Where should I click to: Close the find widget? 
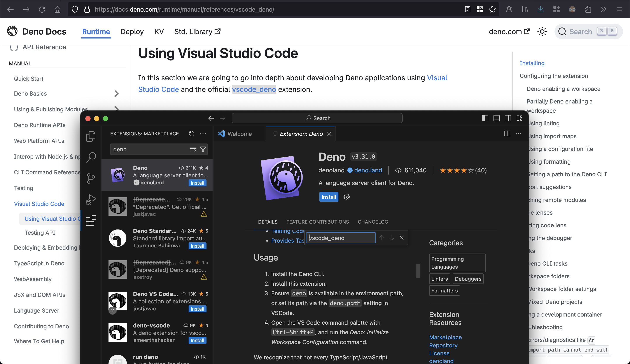401,238
